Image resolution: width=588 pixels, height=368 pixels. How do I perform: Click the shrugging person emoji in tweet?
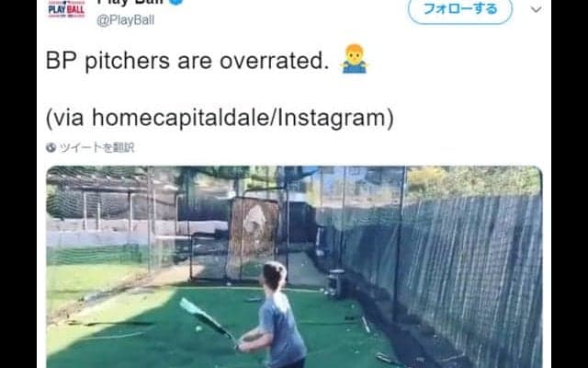pos(354,59)
